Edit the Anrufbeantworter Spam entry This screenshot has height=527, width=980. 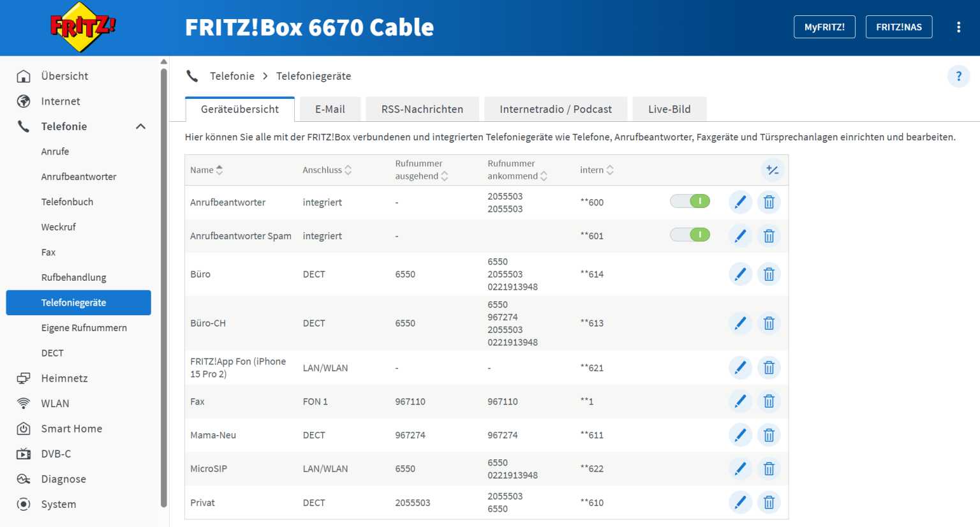point(740,236)
